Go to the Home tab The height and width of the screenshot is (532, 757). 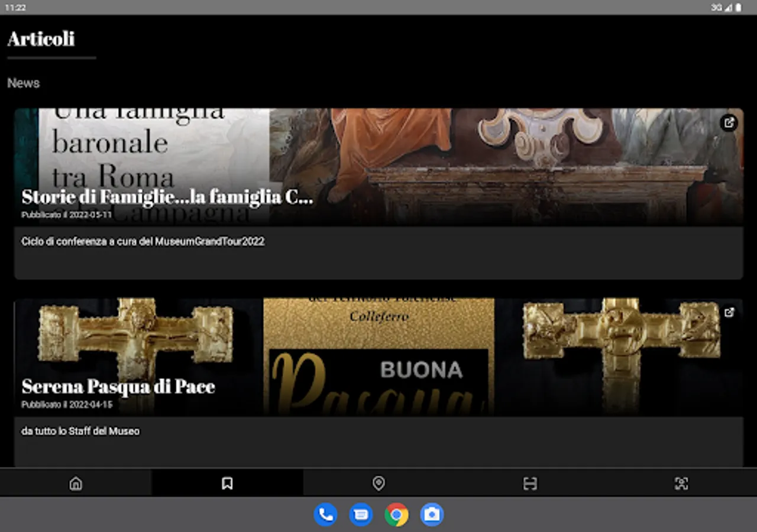76,484
